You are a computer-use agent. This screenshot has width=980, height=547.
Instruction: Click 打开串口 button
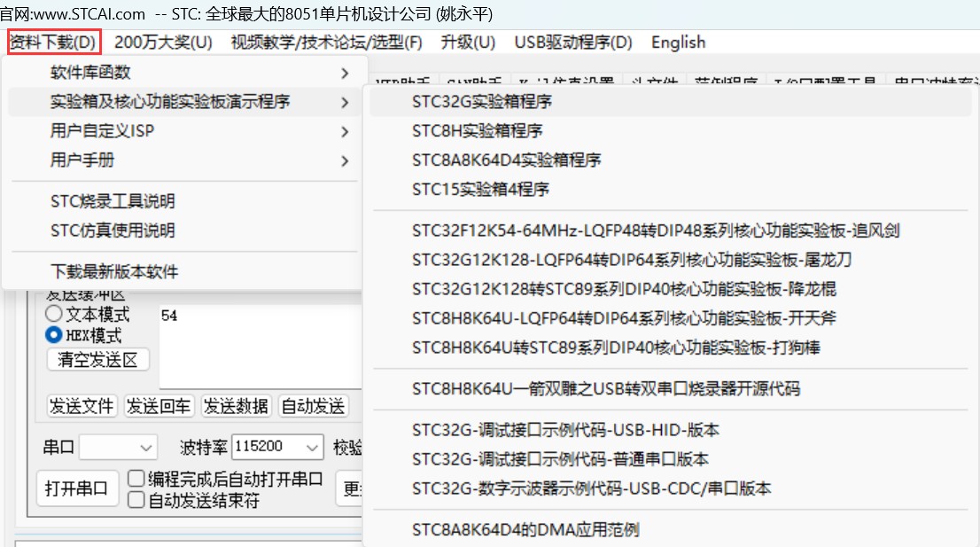77,488
